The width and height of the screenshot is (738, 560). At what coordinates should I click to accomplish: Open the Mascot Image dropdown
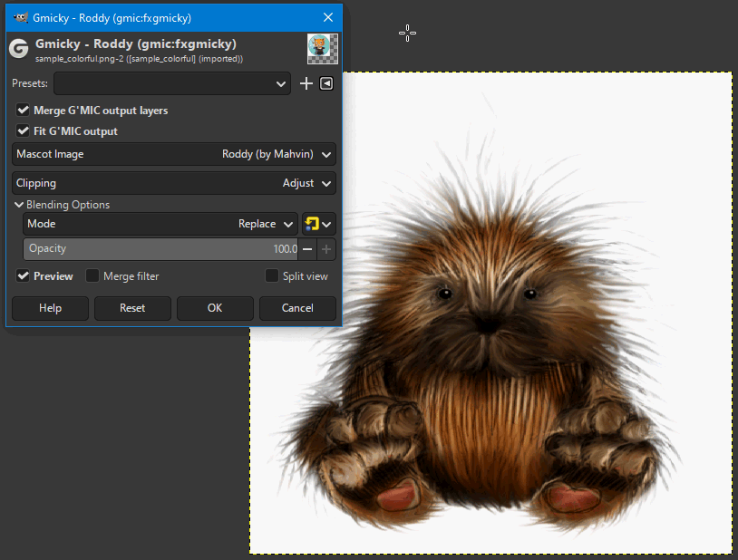tap(174, 154)
